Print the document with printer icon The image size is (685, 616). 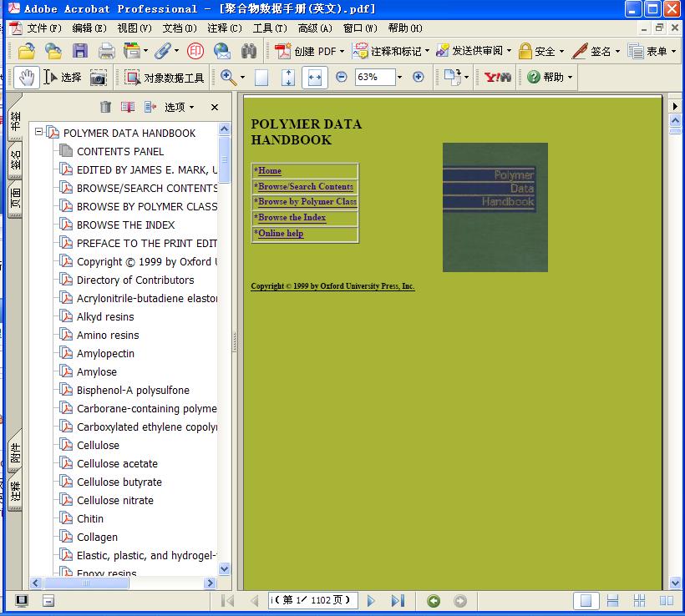point(107,52)
